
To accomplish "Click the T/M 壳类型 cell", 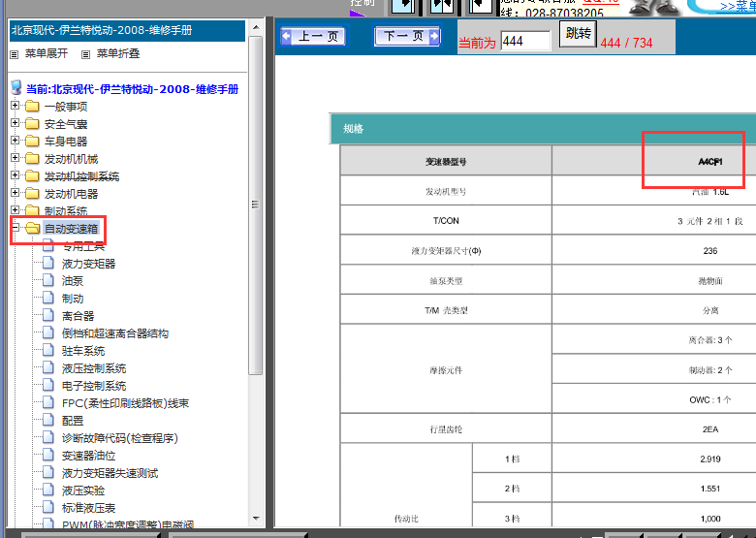I will [446, 310].
